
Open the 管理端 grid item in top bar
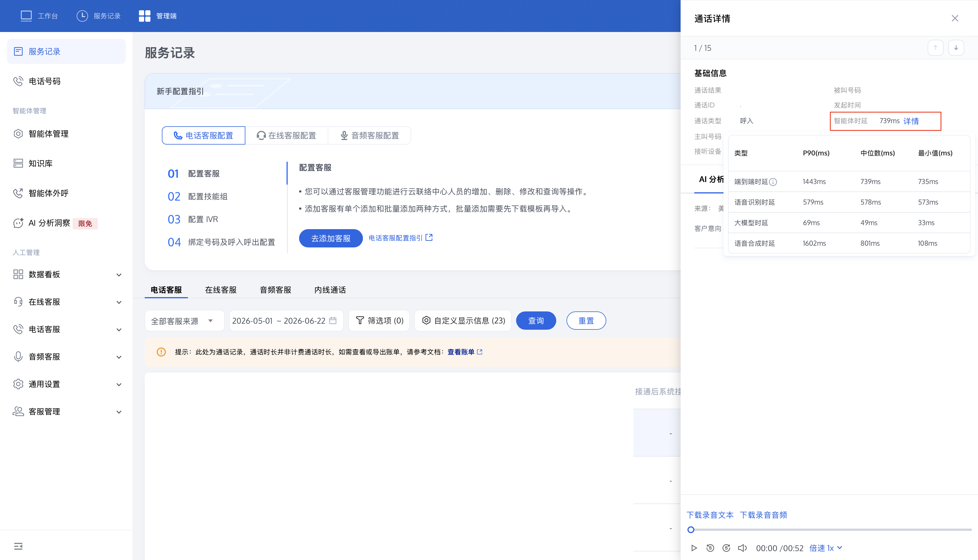(157, 16)
